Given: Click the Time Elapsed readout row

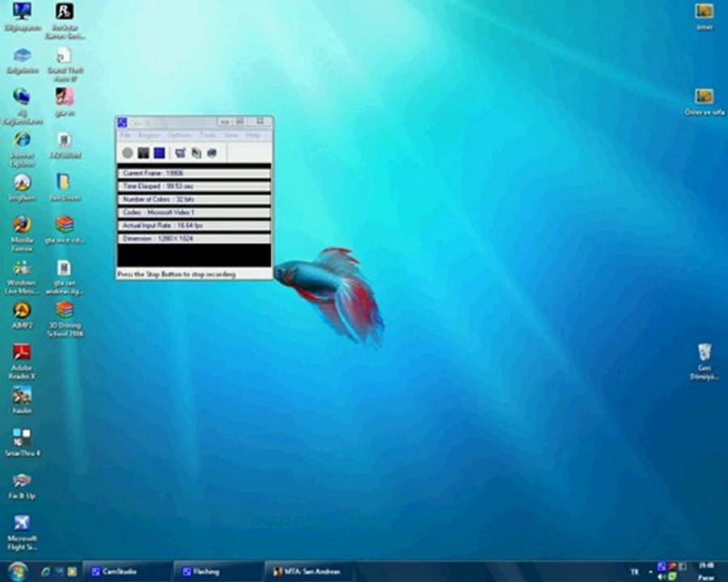Looking at the screenshot, I should pos(194,186).
